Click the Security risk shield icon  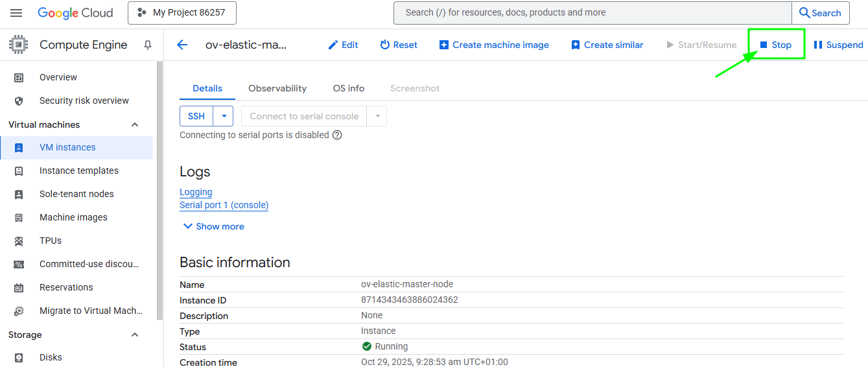tap(19, 101)
